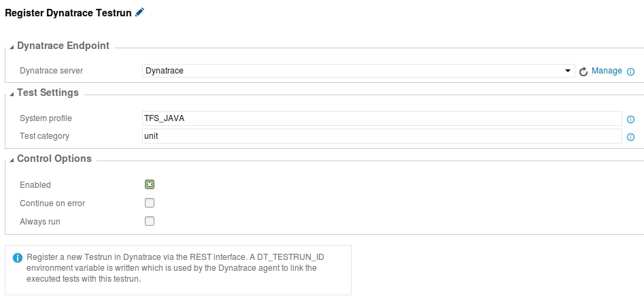Image resolution: width=644 pixels, height=298 pixels.
Task: Uncheck the Enabled checkbox
Action: (x=150, y=184)
